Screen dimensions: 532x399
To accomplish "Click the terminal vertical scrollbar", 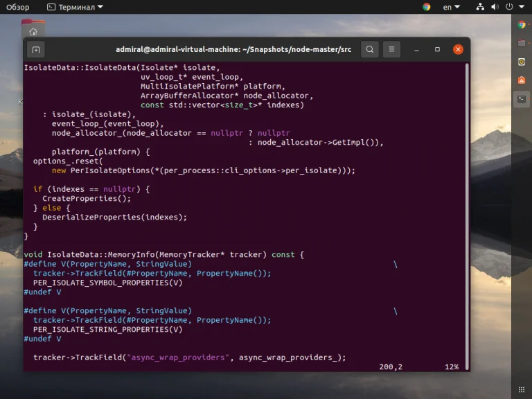I will [467, 216].
